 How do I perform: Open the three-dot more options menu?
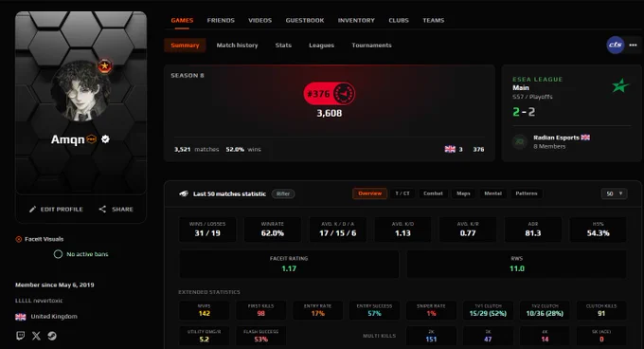[633, 45]
